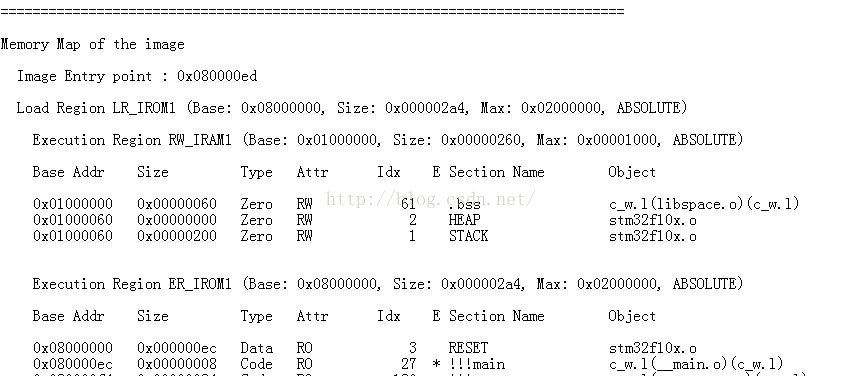Viewport: 842px width, 376px height.
Task: Select the HEAP section name
Action: [464, 220]
